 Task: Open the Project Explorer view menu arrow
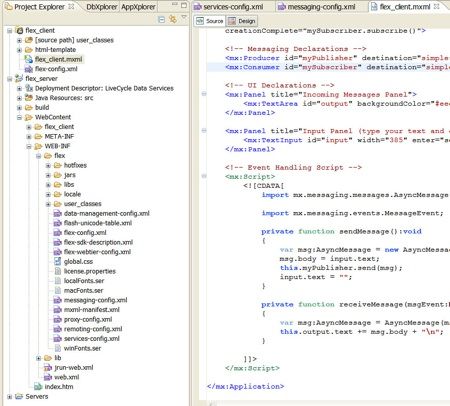tap(184, 17)
